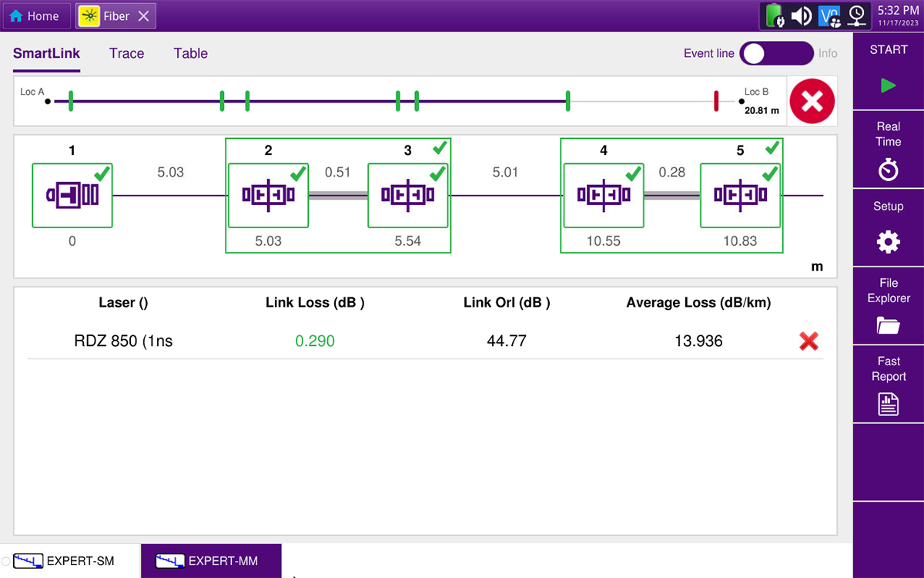
Task: Select the EXPERT-SM radio button
Action: coord(6,561)
